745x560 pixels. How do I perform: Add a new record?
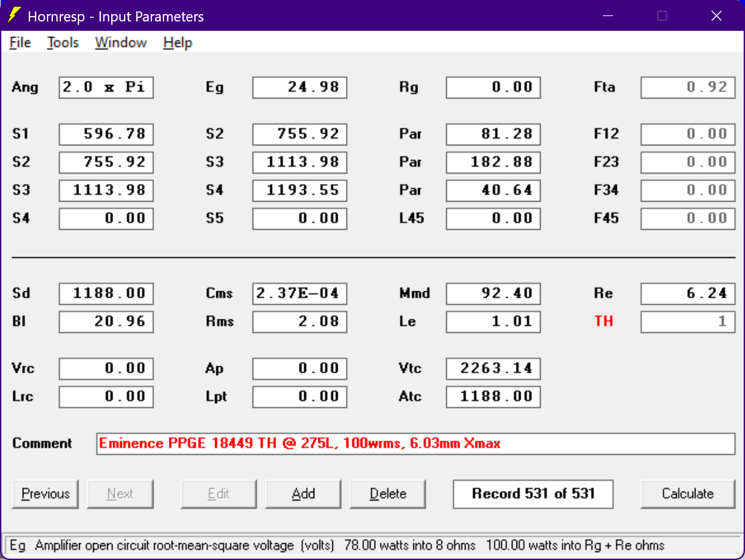[303, 494]
